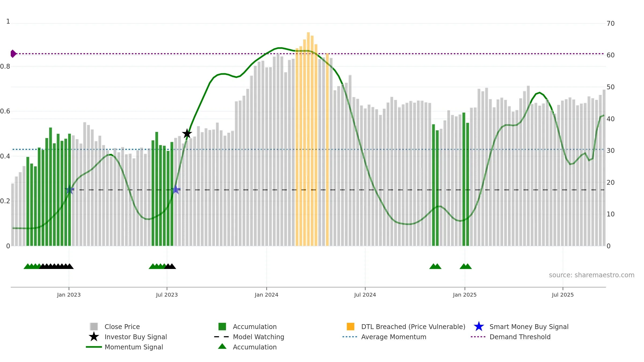Click the purple diamond Demand Threshold marker

pos(13,54)
